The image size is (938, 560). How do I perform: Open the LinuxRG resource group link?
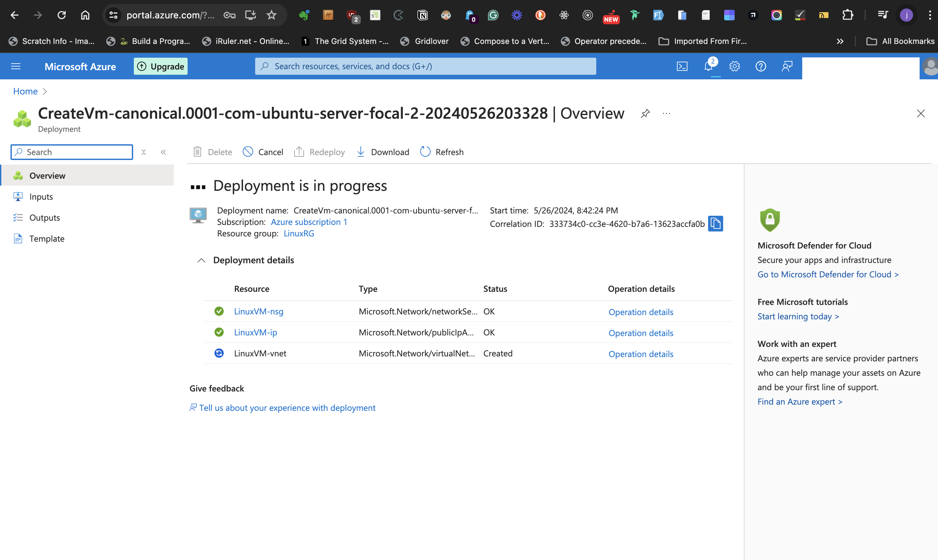[x=298, y=233]
